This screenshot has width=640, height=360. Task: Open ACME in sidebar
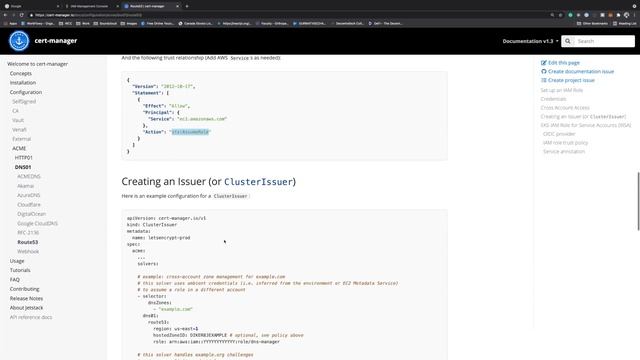click(19, 149)
